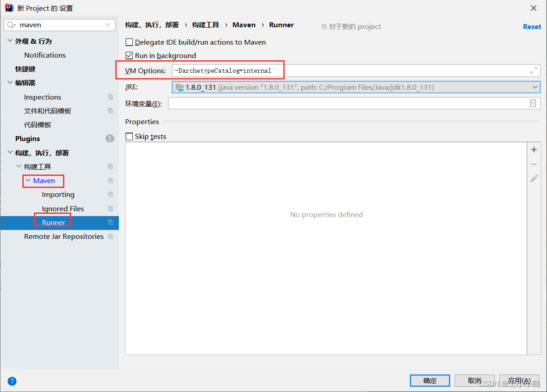This screenshot has width=547, height=392.
Task: Remove property with minus icon
Action: [534, 164]
